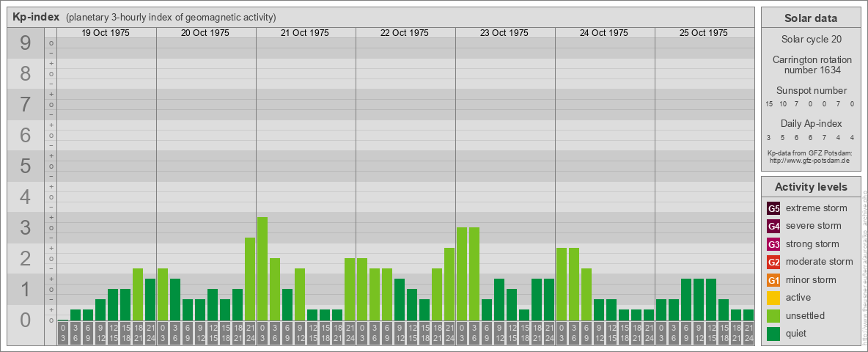Click the Kp scale number 3
868x352 pixels.
(26, 227)
